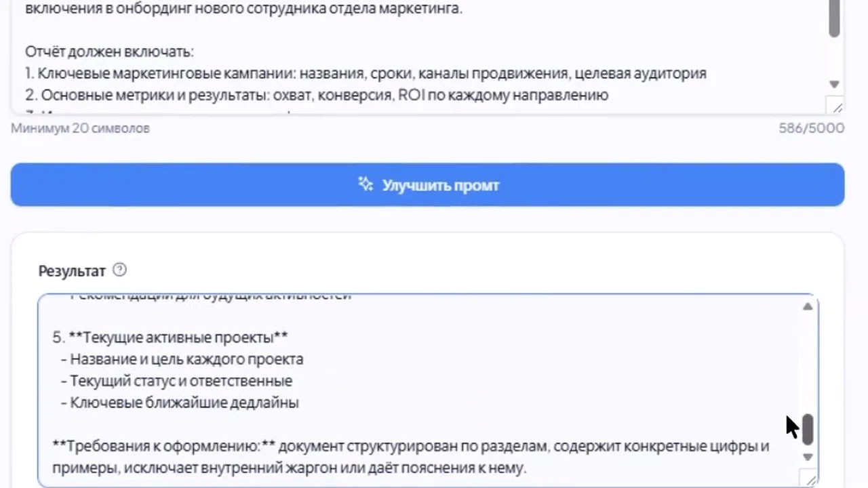
Task: Click the line 'Ключевые ближайшие дедлайны'
Action: click(180, 403)
